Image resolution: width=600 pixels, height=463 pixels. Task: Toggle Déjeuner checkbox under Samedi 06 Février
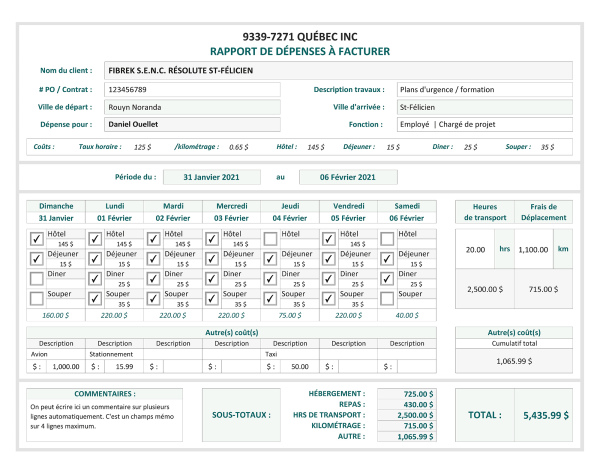click(386, 259)
